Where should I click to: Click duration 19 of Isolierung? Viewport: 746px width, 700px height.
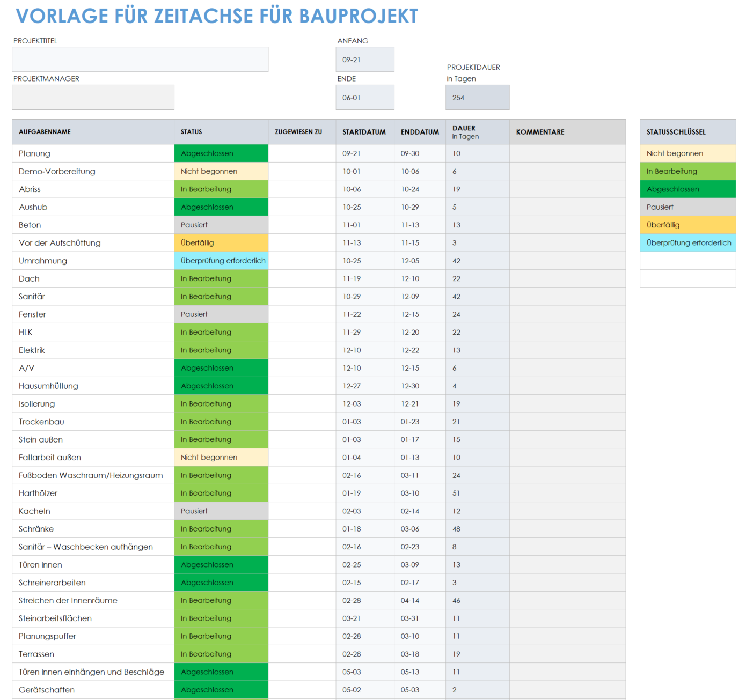[x=478, y=404]
